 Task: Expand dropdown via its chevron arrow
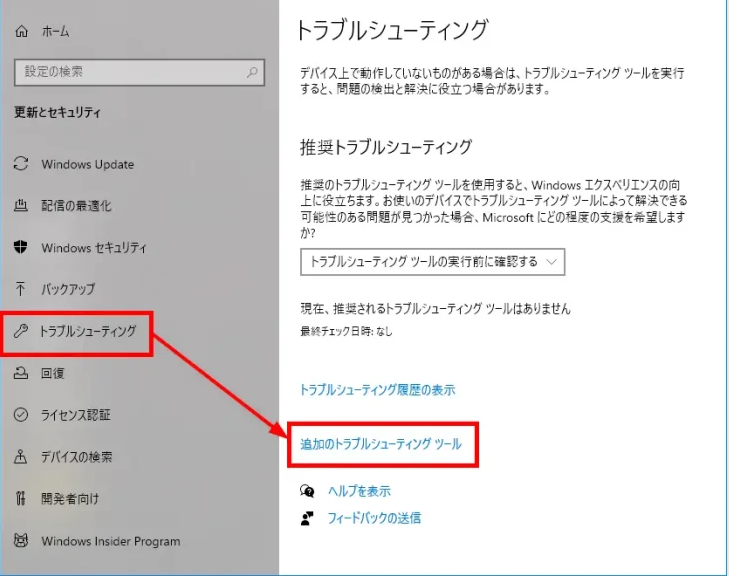tap(551, 262)
